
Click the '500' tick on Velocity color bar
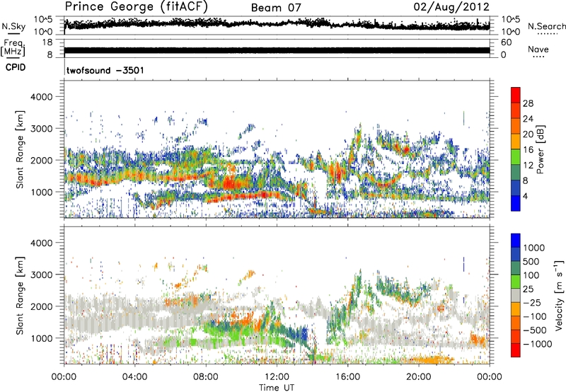(x=533, y=261)
